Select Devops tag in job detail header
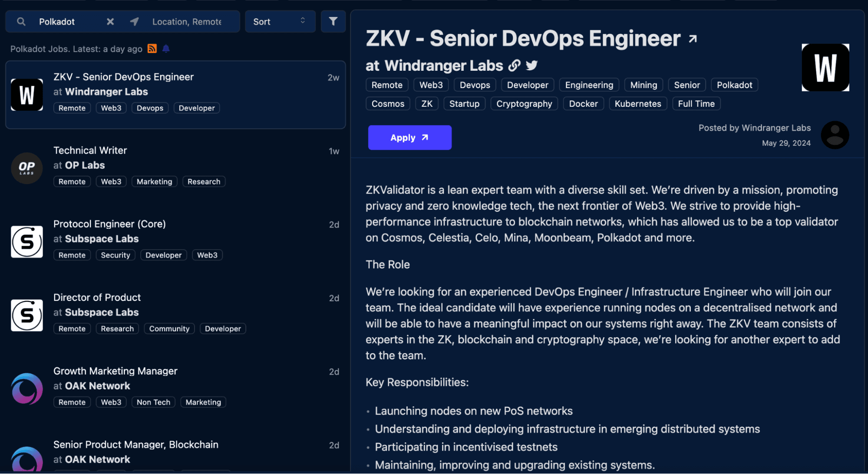 tap(475, 85)
